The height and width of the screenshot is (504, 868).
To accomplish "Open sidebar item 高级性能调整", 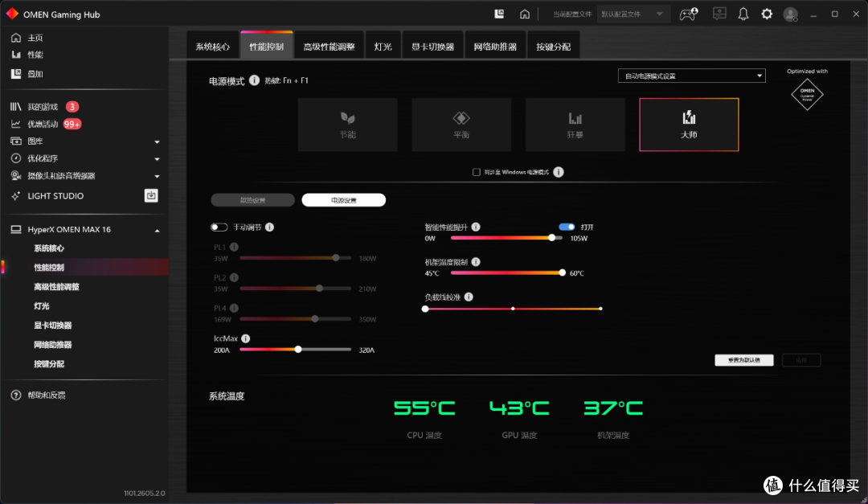I will click(56, 287).
